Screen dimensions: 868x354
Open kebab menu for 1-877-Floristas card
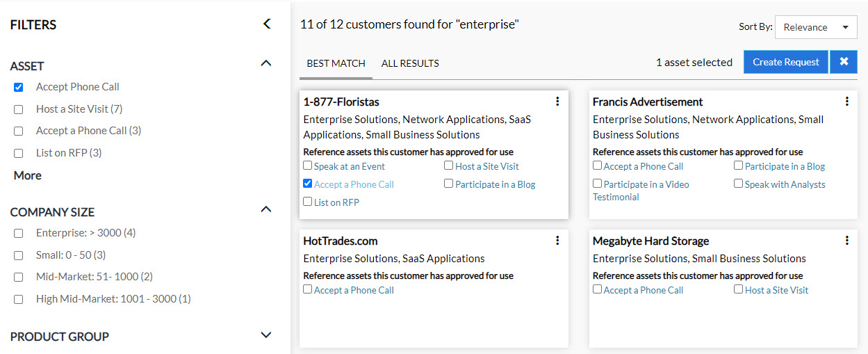tap(557, 102)
